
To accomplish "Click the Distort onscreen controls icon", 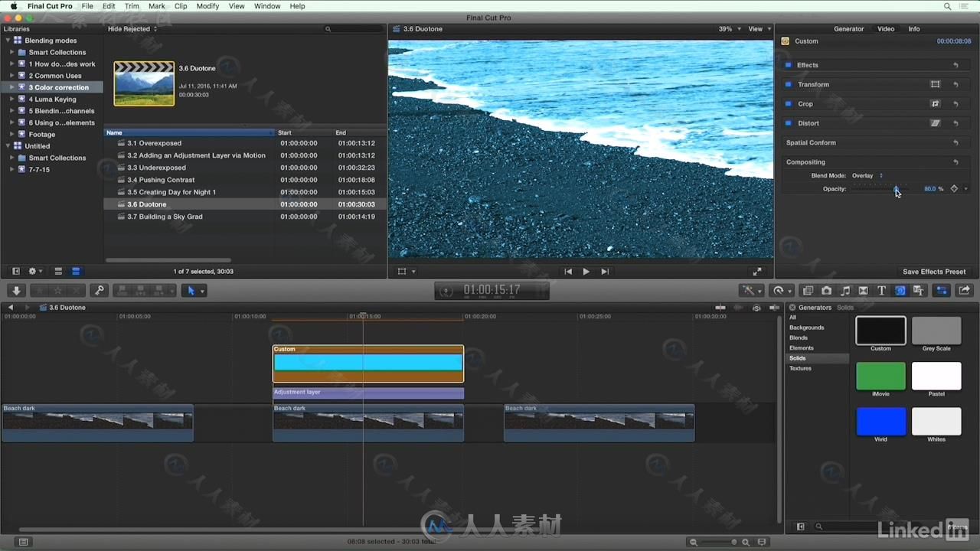I will pos(935,123).
